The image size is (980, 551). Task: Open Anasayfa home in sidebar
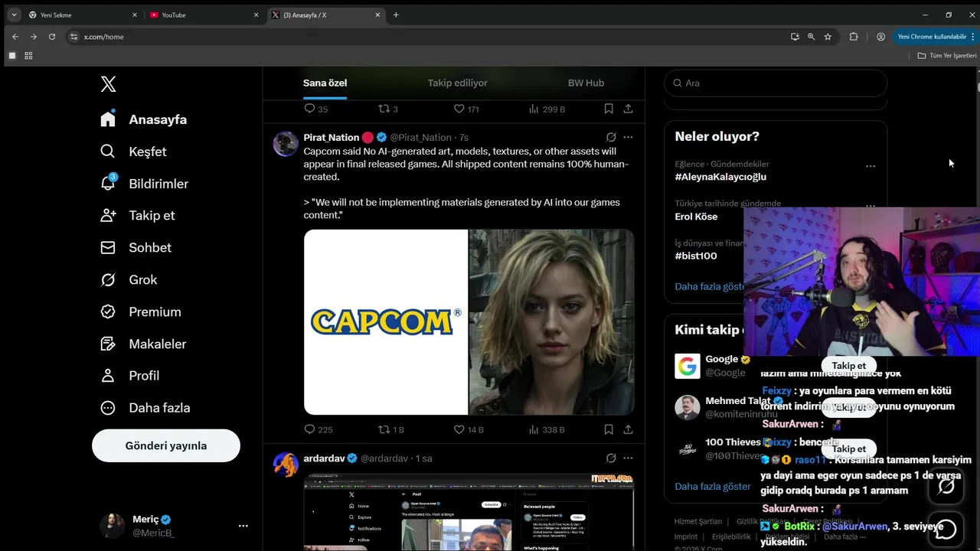(x=144, y=119)
